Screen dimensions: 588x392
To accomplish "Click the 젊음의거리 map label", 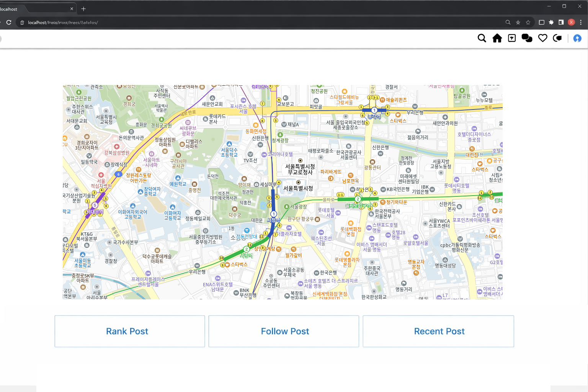I will pos(418,137).
